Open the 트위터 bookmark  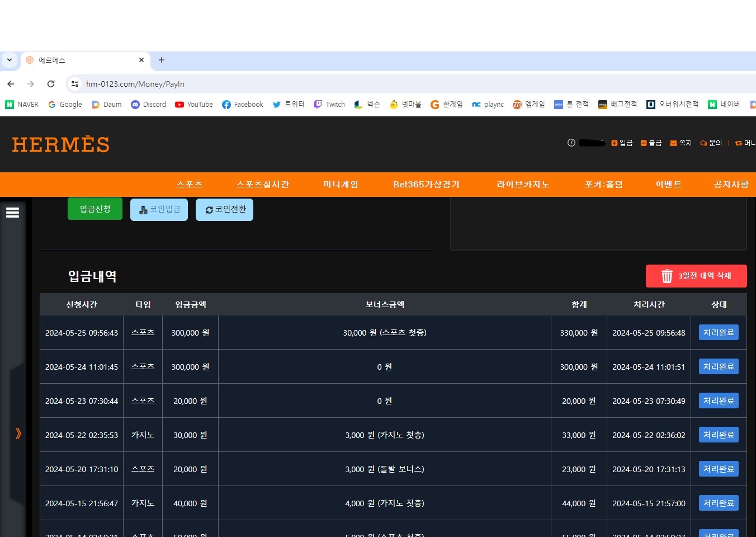click(x=289, y=105)
